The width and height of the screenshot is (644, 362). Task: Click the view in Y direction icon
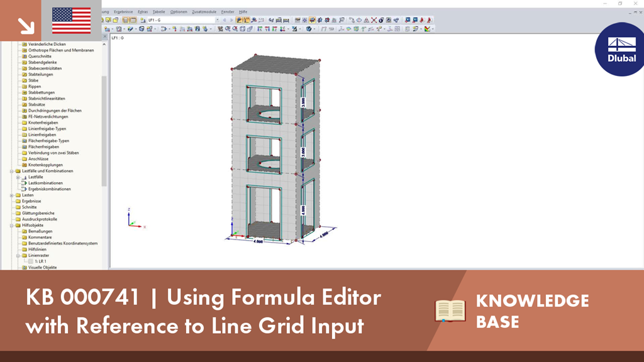click(x=267, y=29)
